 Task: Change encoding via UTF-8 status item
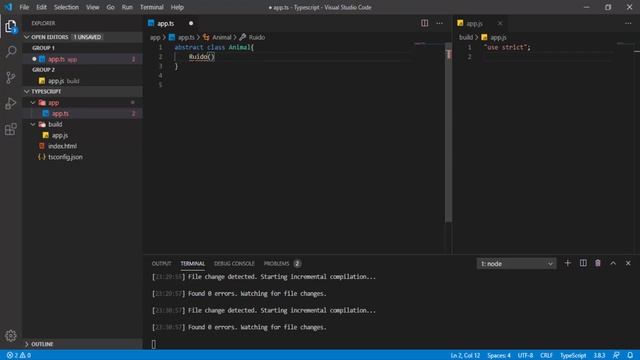pos(525,355)
